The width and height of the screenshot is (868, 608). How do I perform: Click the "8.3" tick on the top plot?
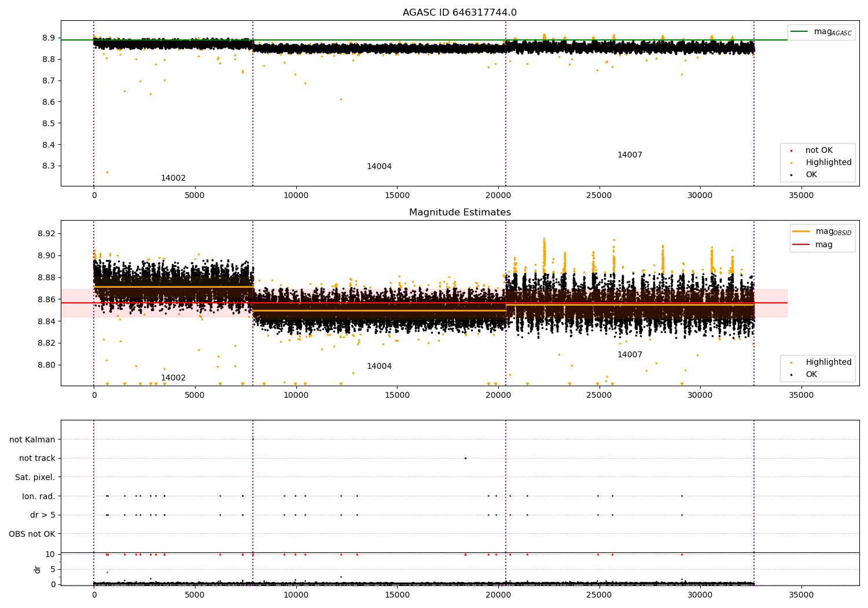[49, 166]
